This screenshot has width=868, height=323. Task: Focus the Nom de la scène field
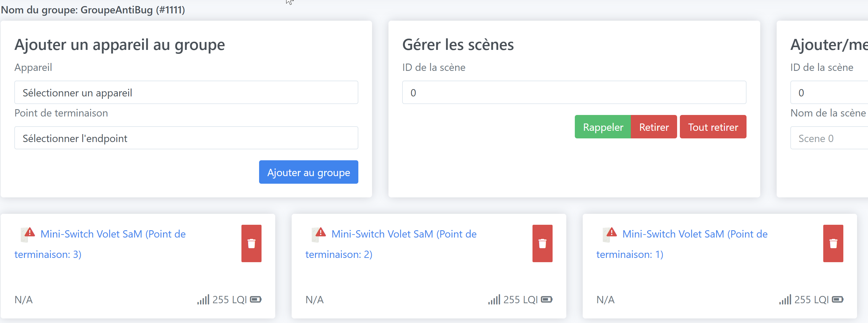pyautogui.click(x=829, y=138)
